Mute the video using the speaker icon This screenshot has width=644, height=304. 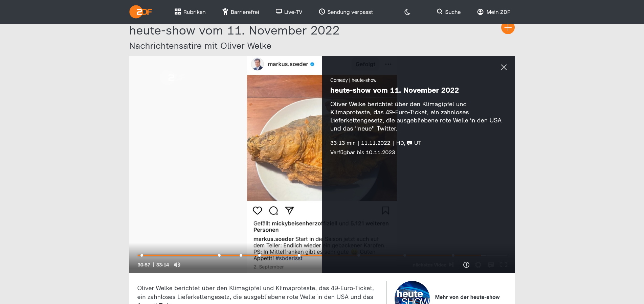tap(177, 265)
